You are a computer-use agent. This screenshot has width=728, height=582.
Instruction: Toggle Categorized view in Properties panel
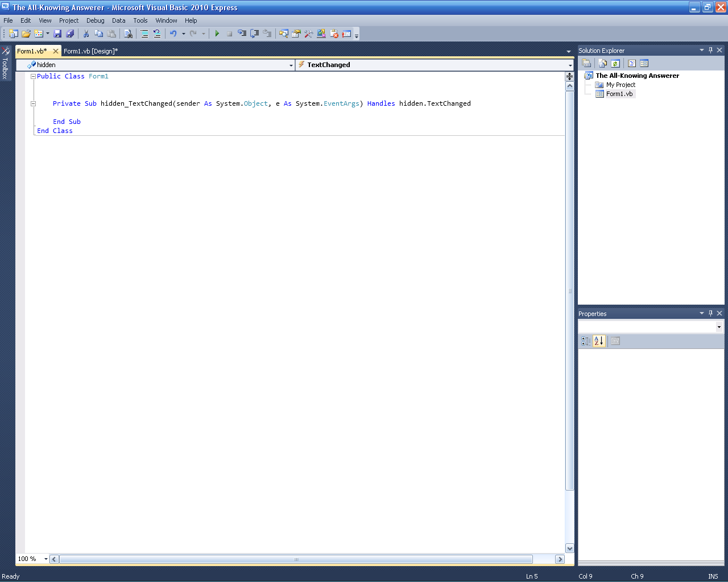(586, 341)
